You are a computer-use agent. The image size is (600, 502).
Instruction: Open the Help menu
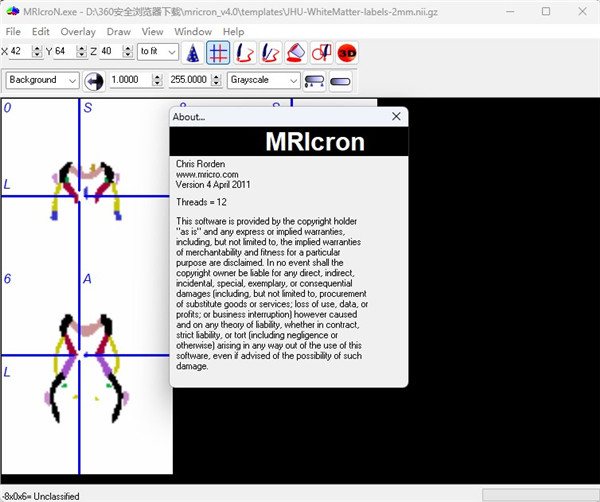(233, 31)
